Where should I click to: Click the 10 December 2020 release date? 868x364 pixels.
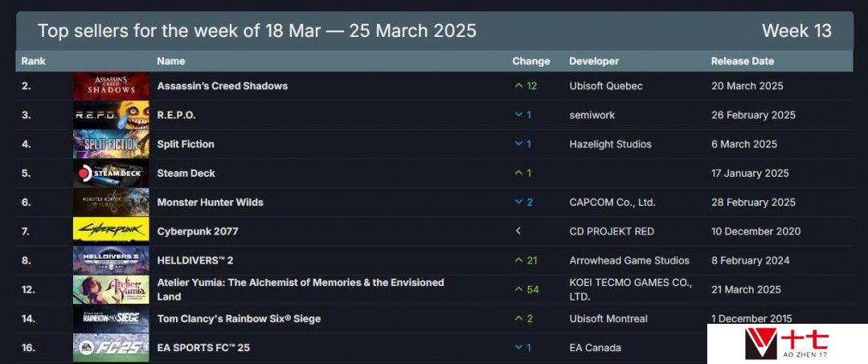pyautogui.click(x=755, y=231)
